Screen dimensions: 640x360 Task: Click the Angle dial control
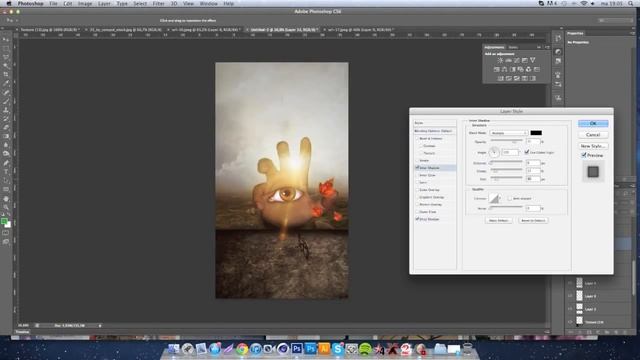(x=494, y=153)
